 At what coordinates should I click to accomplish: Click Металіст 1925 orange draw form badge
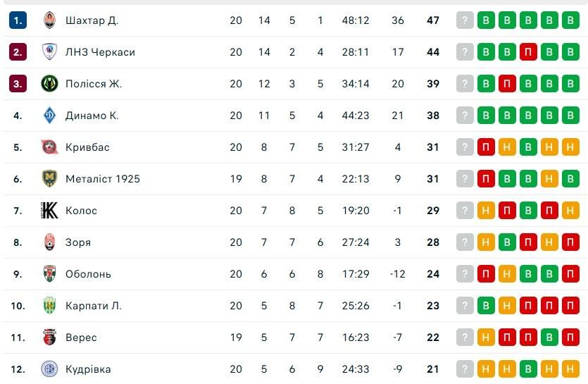point(549,179)
